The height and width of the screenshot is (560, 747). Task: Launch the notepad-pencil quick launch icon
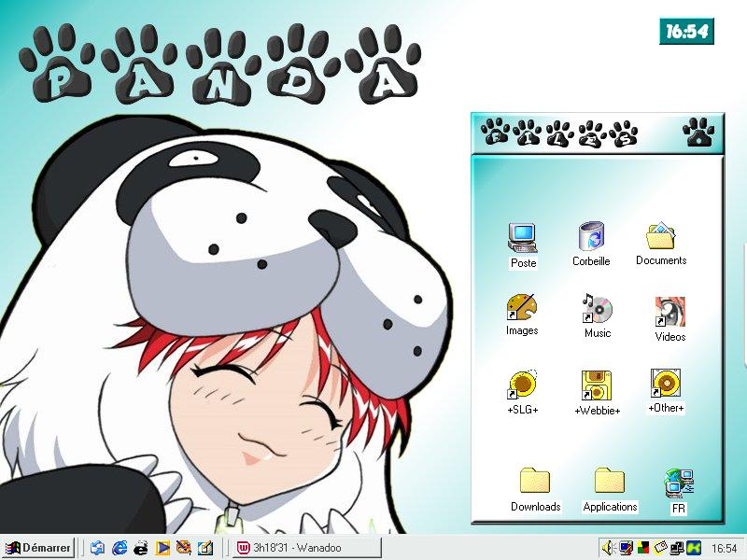click(x=204, y=548)
